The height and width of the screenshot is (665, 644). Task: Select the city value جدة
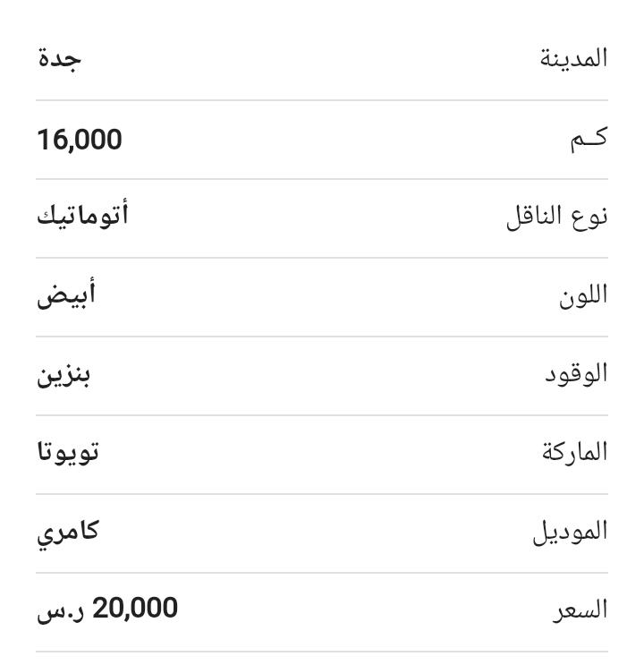click(59, 59)
